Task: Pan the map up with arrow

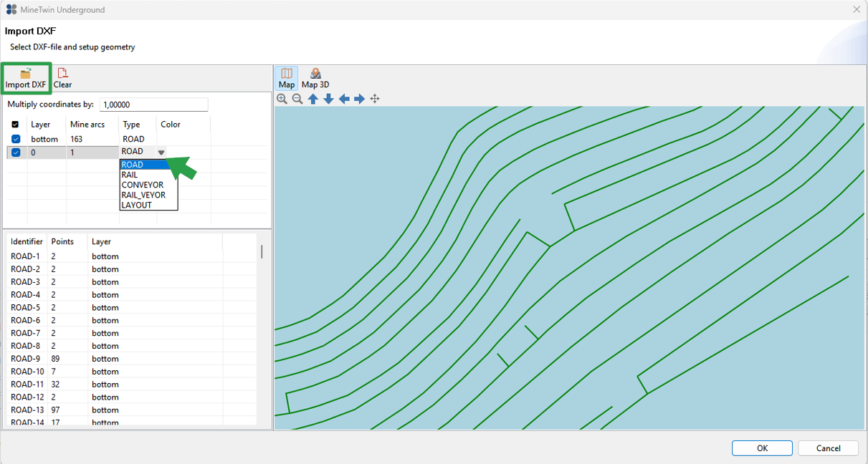Action: point(313,99)
